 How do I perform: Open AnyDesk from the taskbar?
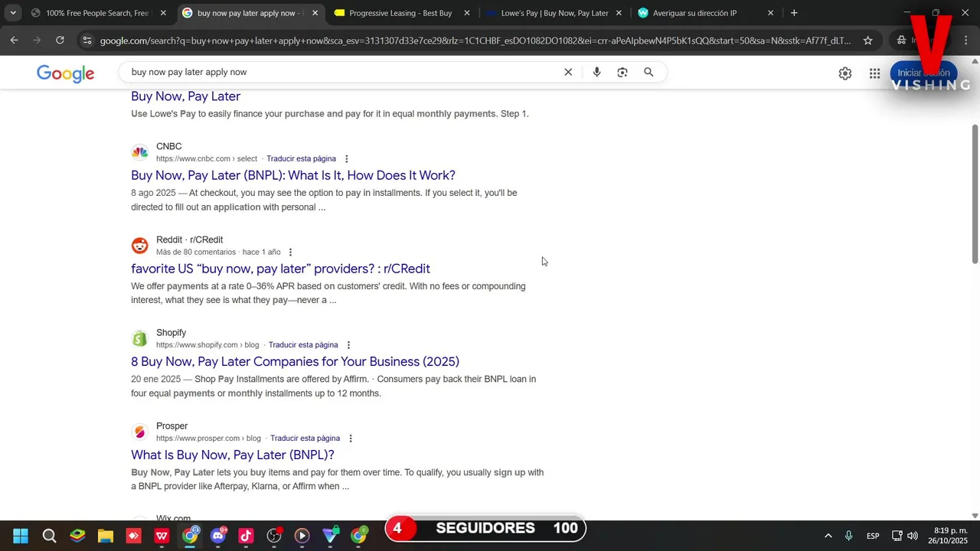coord(133,536)
